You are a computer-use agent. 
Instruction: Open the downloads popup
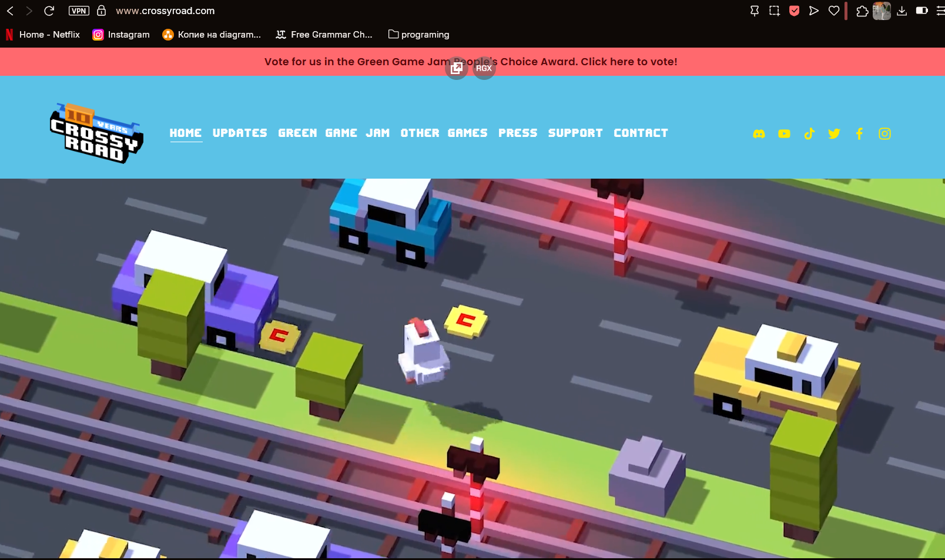pyautogui.click(x=902, y=11)
